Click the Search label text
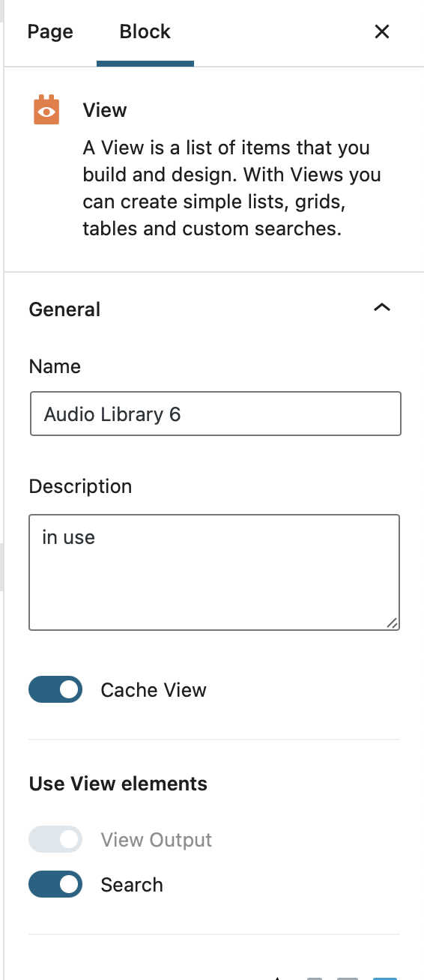Image resolution: width=424 pixels, height=980 pixels. (132, 885)
